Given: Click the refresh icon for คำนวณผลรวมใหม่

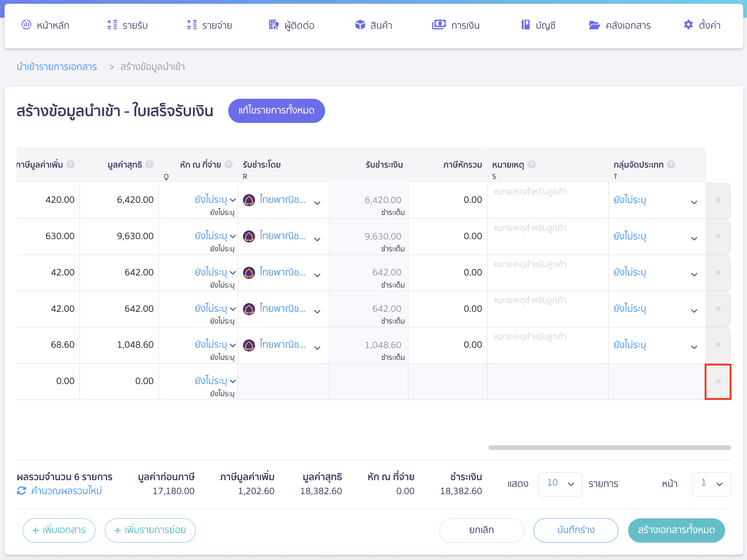Looking at the screenshot, I should 22,491.
